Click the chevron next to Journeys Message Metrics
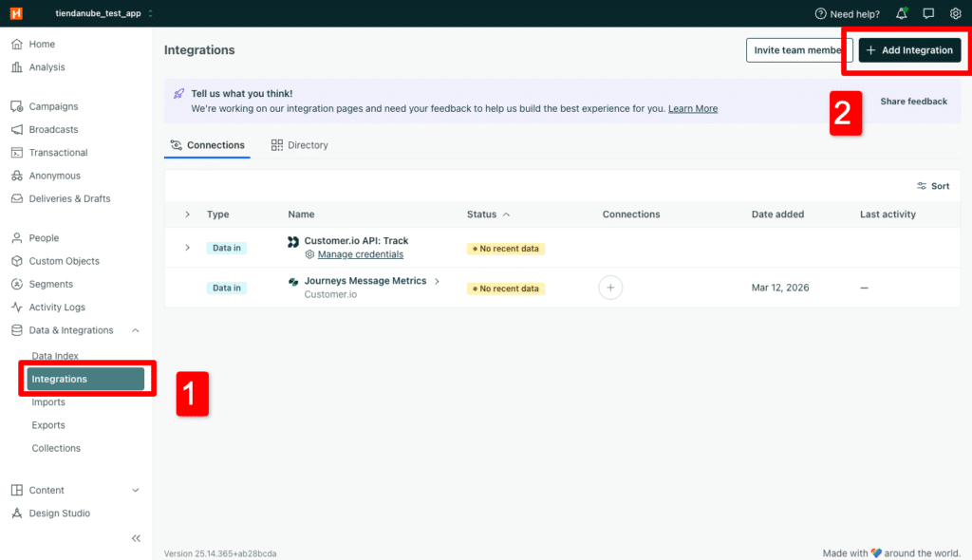 point(437,281)
